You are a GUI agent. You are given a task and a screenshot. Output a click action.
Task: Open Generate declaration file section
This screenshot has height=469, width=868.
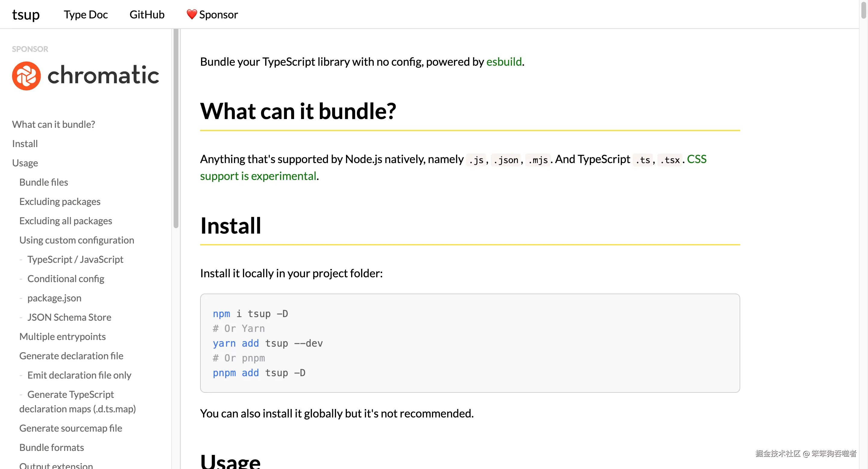pyautogui.click(x=71, y=356)
